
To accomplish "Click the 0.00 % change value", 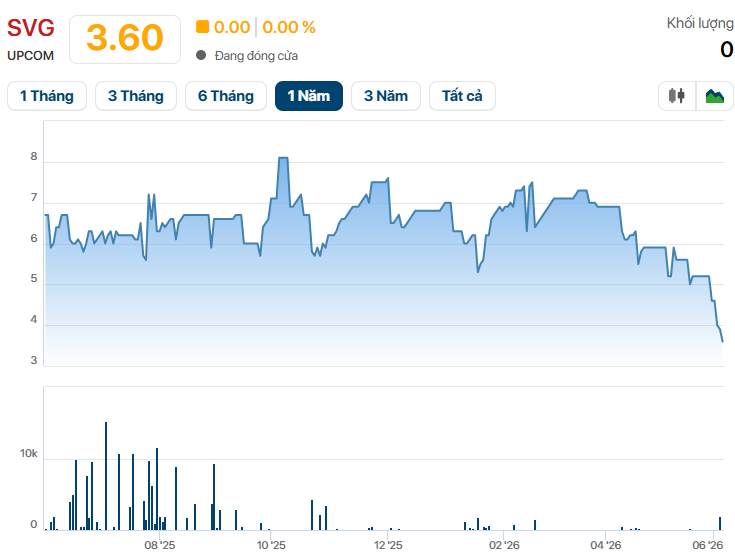I will 289,27.
